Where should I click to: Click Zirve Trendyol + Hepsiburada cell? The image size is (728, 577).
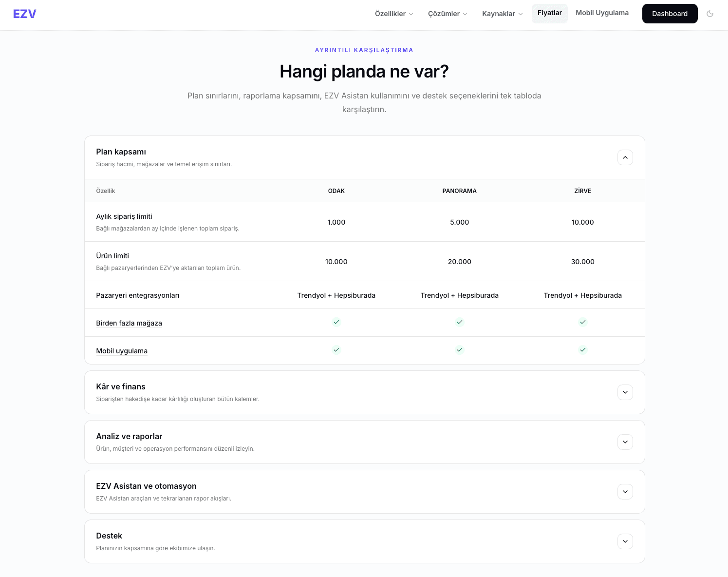tap(583, 295)
